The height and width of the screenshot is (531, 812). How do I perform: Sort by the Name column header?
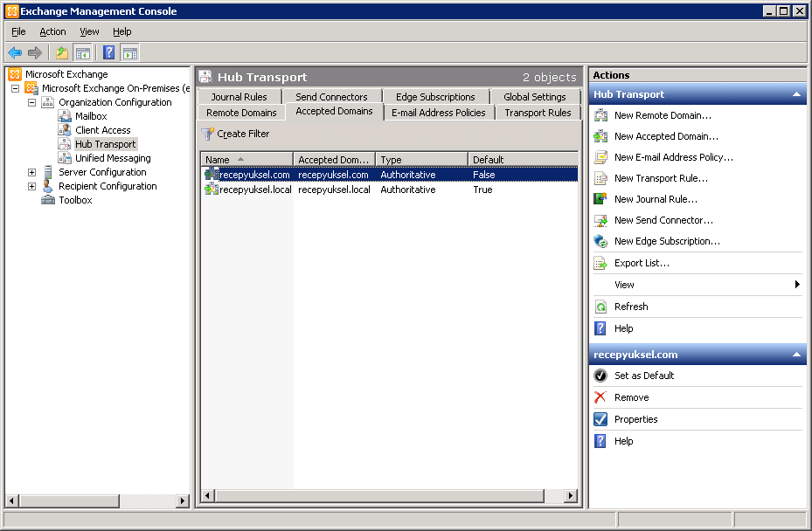[247, 160]
